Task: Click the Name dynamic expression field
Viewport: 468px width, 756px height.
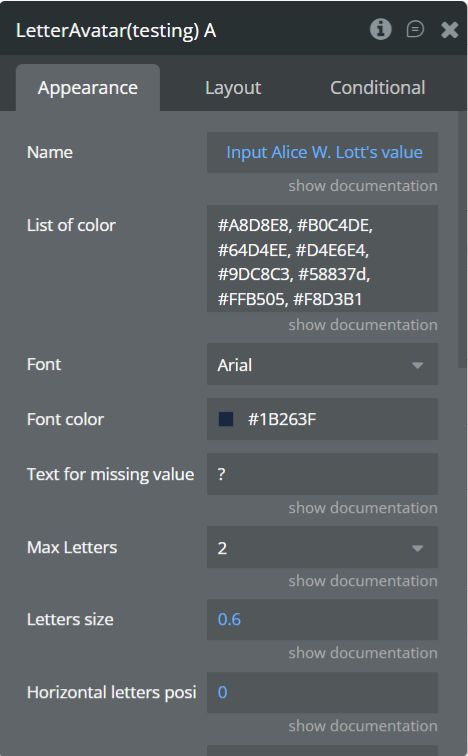Action: (322, 152)
